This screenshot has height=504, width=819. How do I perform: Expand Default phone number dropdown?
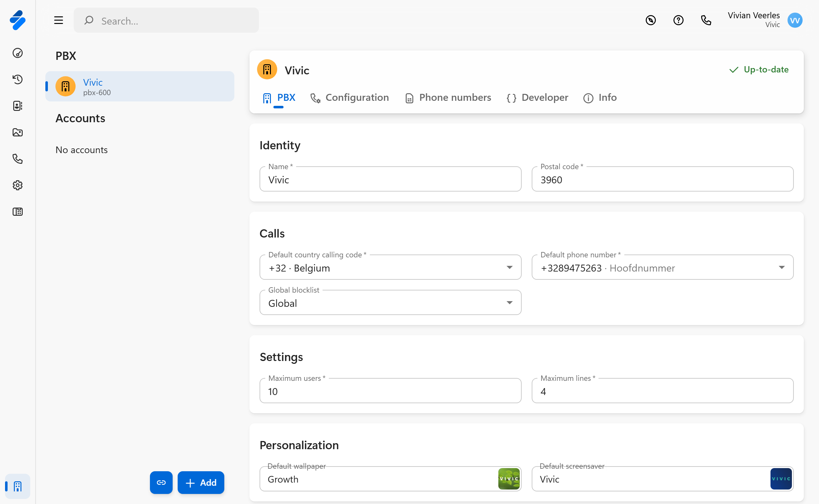[x=781, y=267]
